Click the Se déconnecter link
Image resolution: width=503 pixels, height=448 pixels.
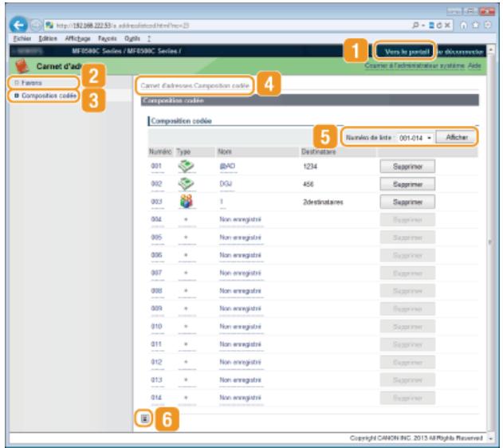coord(460,52)
